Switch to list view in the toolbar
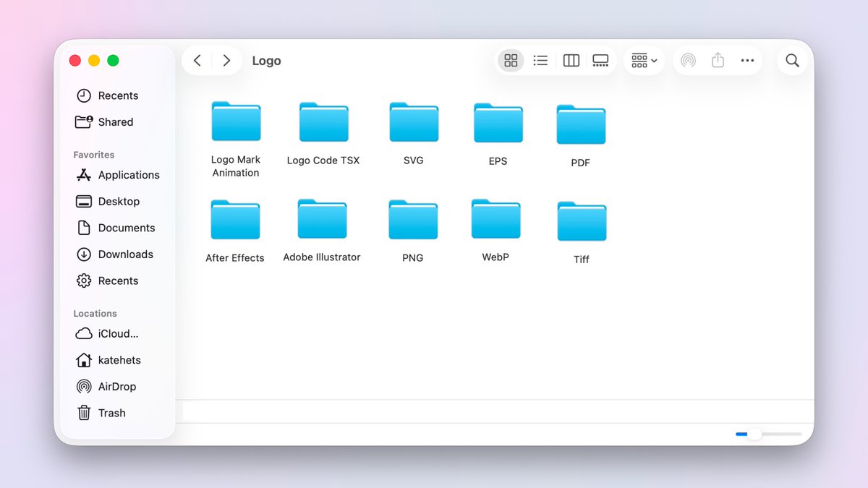This screenshot has width=868, height=488. pos(540,60)
